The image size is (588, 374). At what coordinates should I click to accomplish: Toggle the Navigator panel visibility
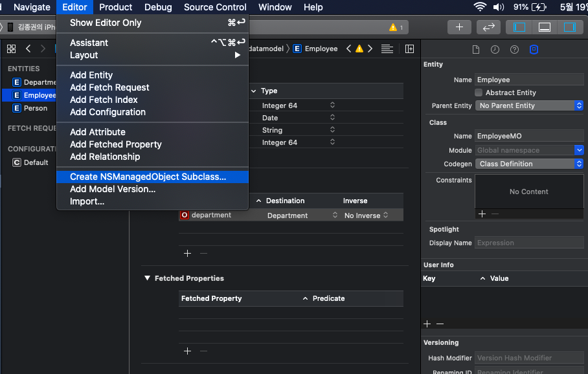pyautogui.click(x=519, y=27)
